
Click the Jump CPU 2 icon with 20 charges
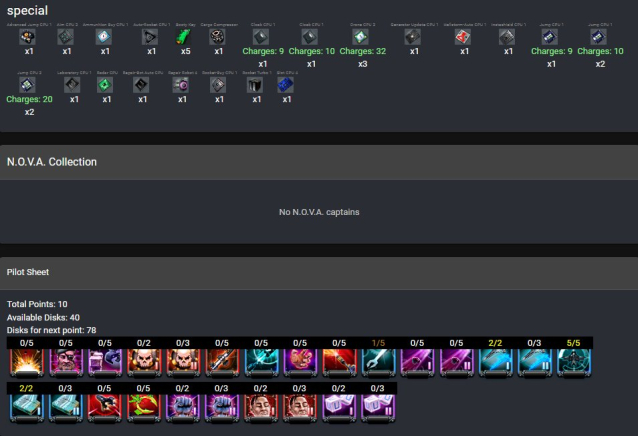(x=27, y=85)
